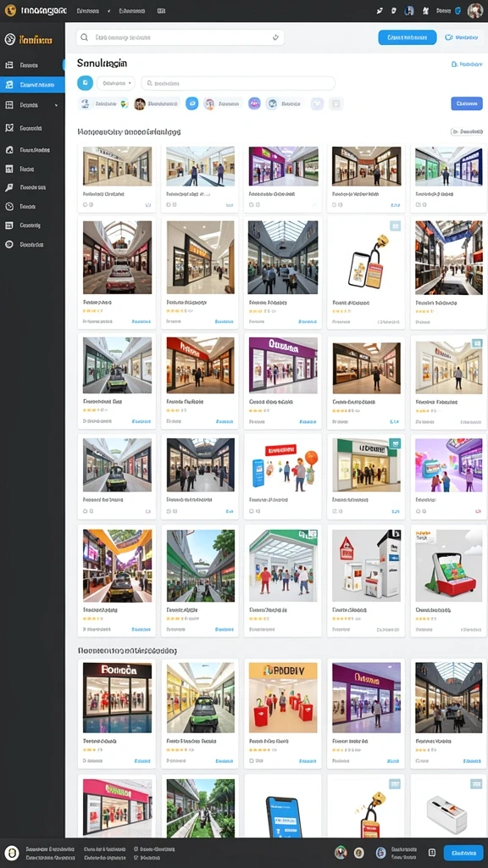The image size is (488, 868).
Task: Click the round blue icon beside the filter dropdown
Action: 85,83
